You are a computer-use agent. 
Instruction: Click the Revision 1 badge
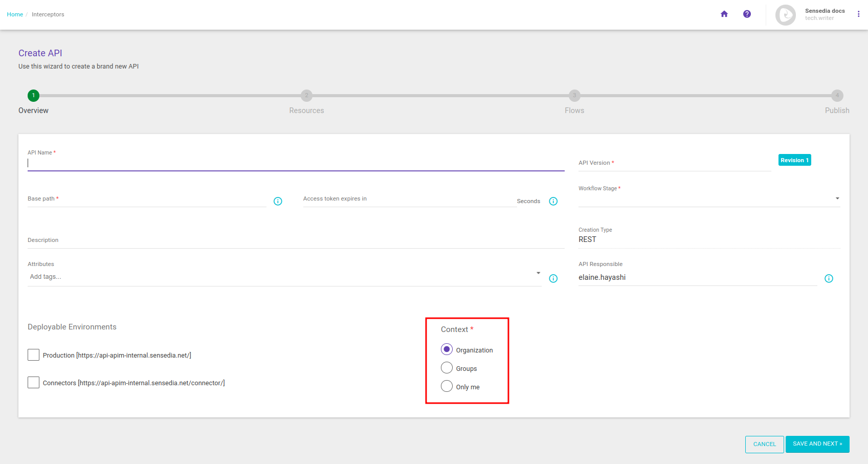(794, 160)
